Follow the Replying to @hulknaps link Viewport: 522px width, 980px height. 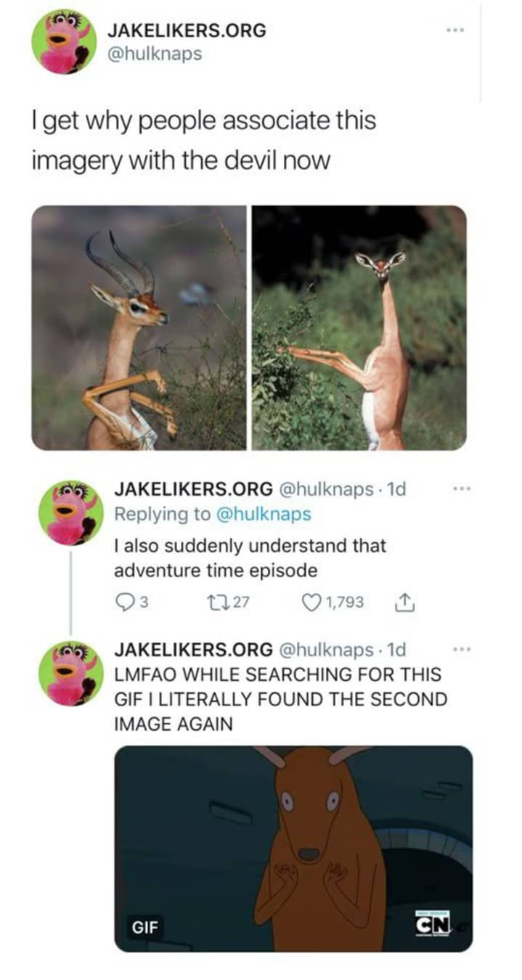pos(213,514)
